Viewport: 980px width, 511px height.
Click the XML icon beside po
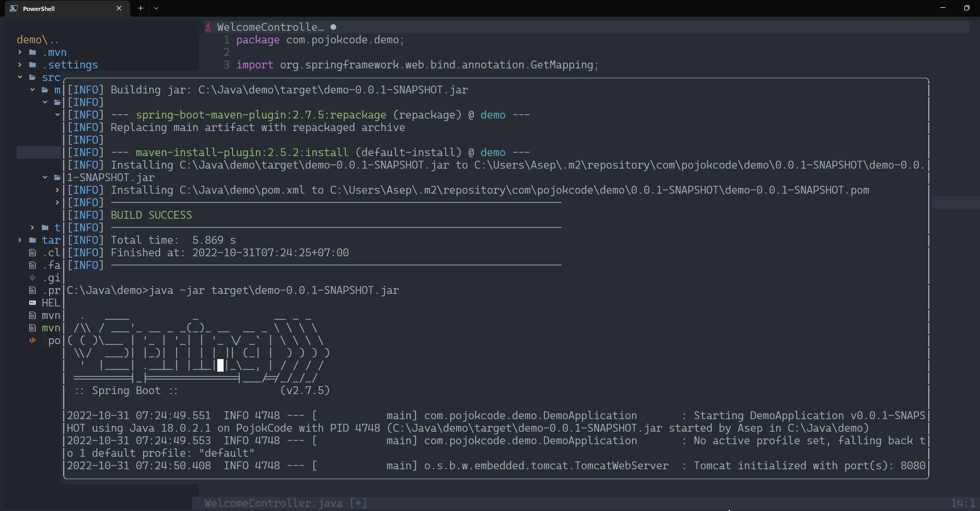coord(32,340)
